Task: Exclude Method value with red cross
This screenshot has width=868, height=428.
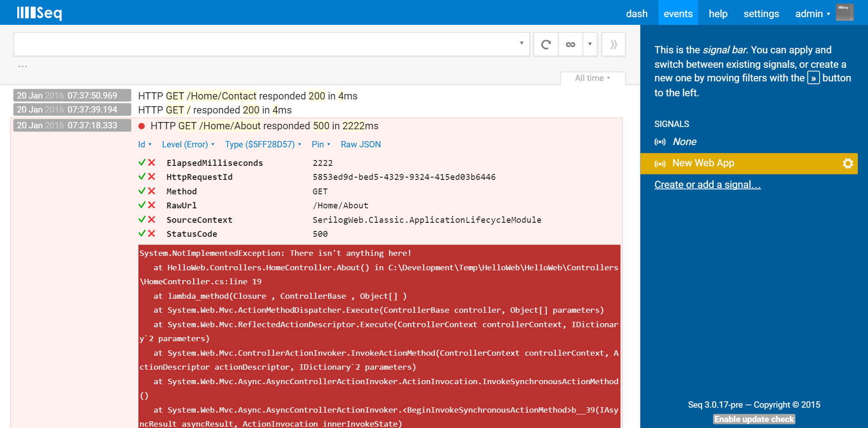Action: coord(152,191)
